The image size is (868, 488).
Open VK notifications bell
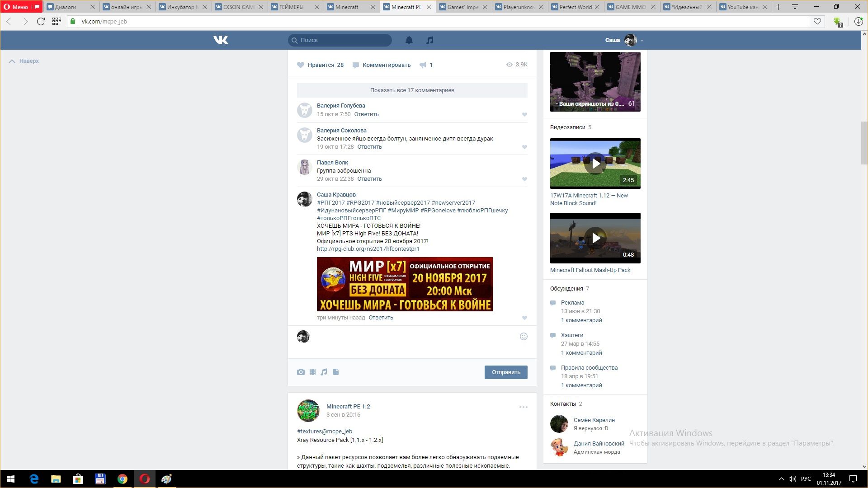(409, 40)
